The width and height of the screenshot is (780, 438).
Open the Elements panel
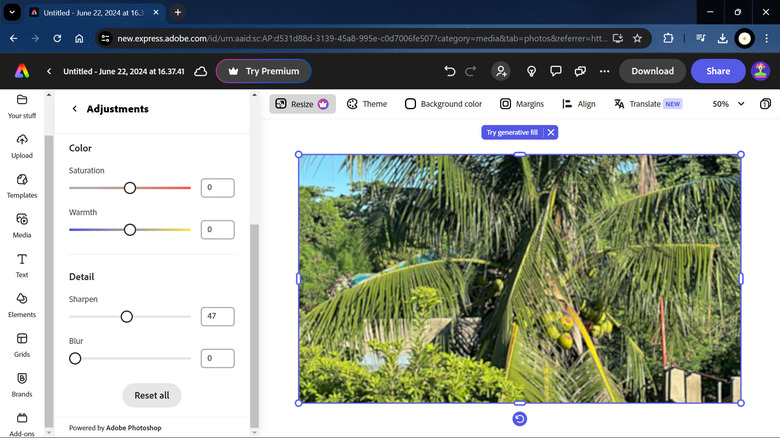pos(22,306)
